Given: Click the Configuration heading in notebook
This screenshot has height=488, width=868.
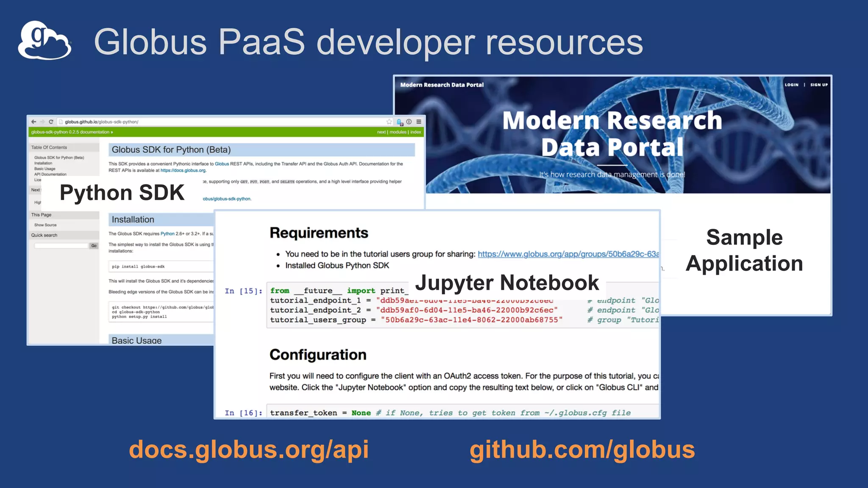Looking at the screenshot, I should [x=318, y=355].
